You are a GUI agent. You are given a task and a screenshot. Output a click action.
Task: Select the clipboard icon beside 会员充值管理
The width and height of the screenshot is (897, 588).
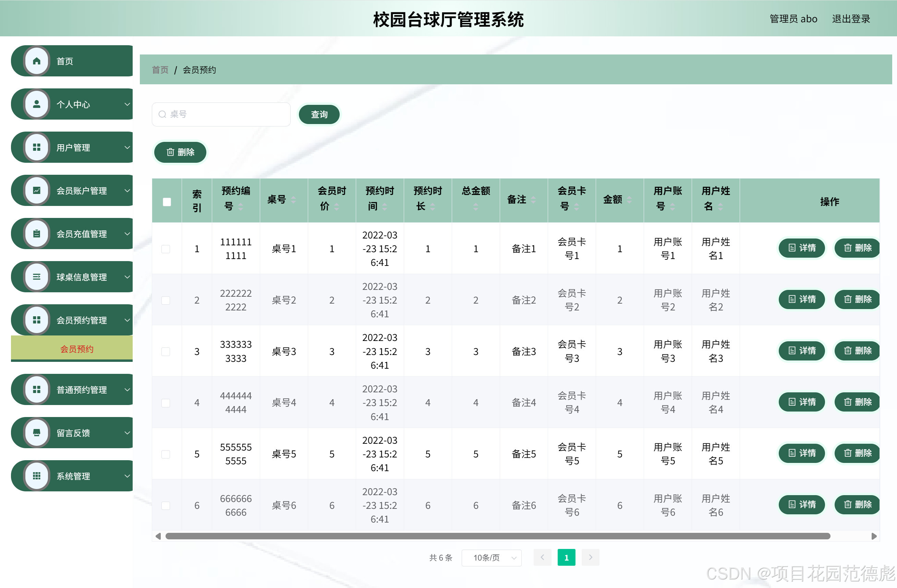coord(37,234)
